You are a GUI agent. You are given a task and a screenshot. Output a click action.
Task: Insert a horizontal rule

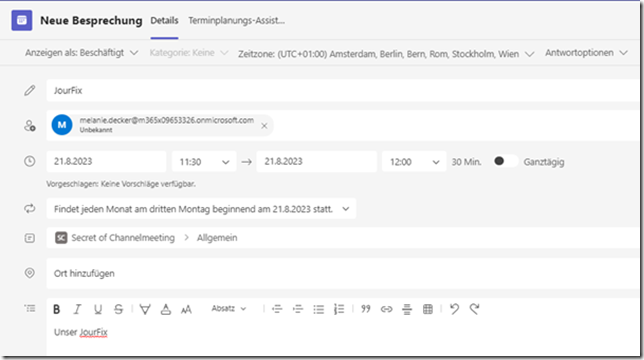[x=407, y=309]
